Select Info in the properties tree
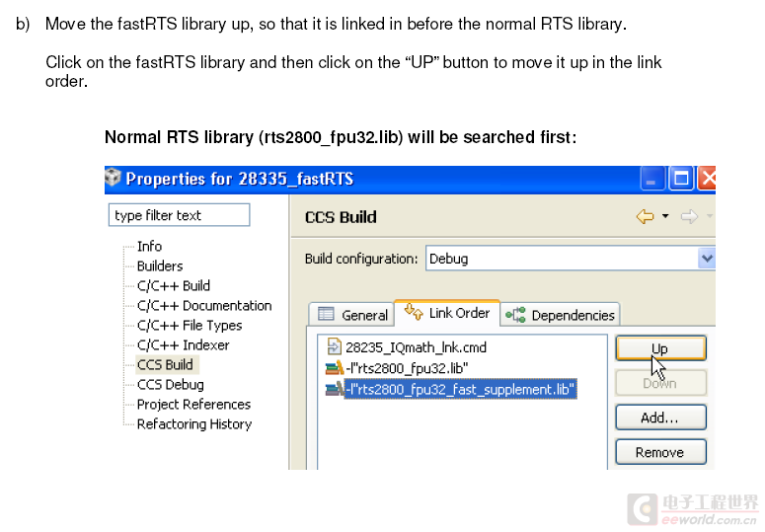Screen dimensions: 765x532 [149, 246]
